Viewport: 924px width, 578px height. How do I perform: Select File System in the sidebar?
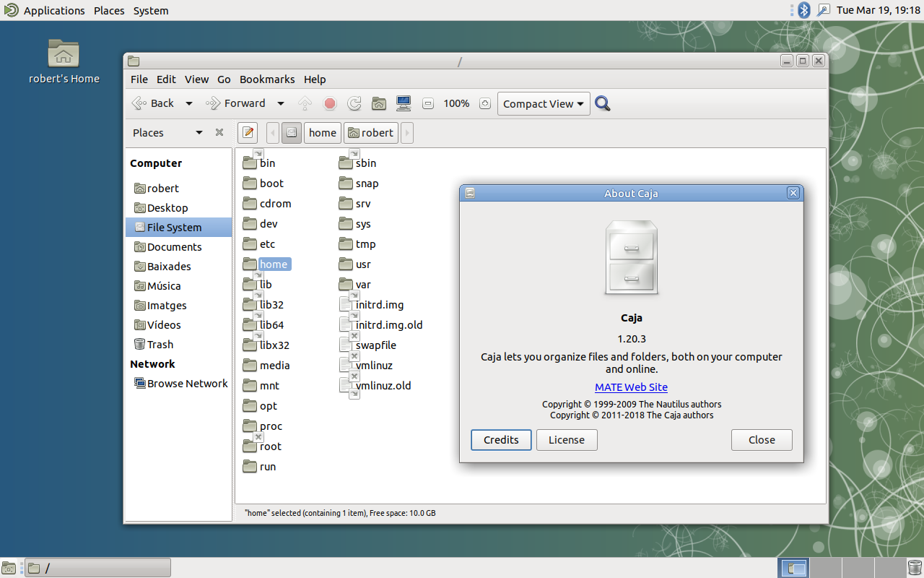pyautogui.click(x=178, y=228)
